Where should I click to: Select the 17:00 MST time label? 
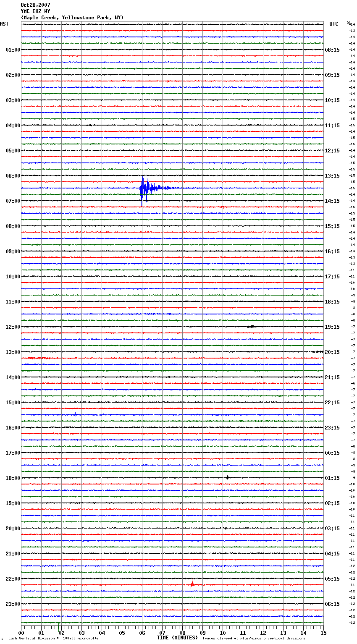(13, 453)
